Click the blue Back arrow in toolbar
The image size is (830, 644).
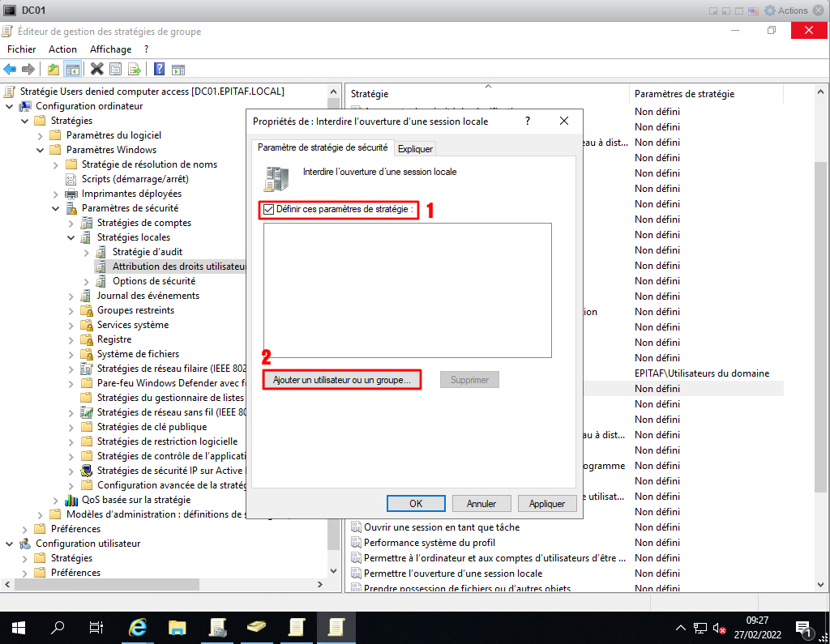[11, 69]
